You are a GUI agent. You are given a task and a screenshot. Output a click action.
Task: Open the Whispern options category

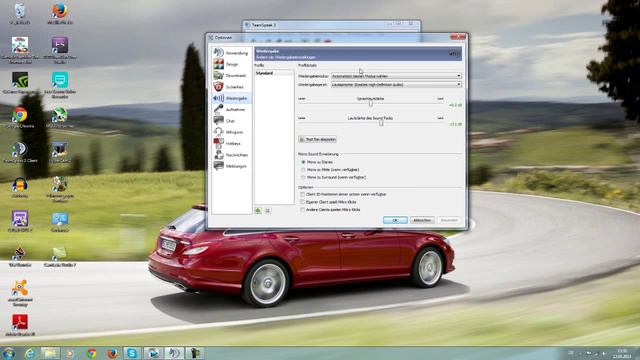pos(231,132)
